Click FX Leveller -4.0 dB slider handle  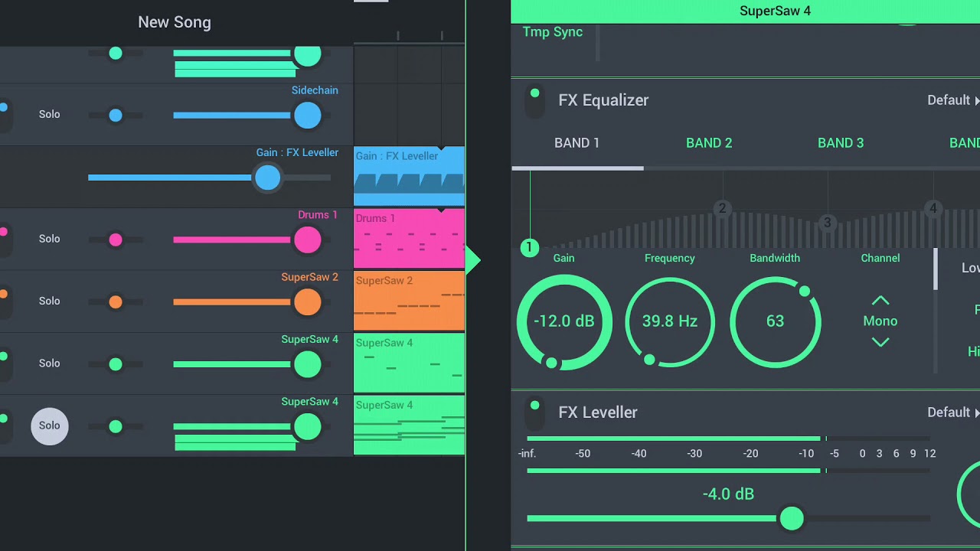pyautogui.click(x=792, y=519)
